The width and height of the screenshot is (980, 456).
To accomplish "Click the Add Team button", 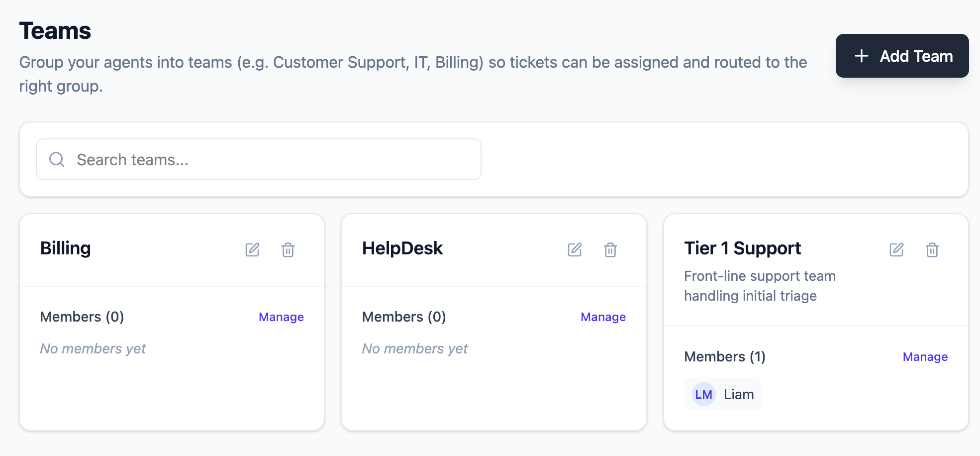I will pos(902,56).
